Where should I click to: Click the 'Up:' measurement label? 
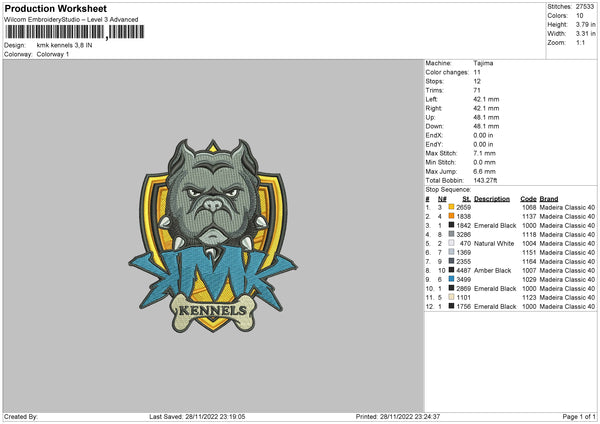430,117
